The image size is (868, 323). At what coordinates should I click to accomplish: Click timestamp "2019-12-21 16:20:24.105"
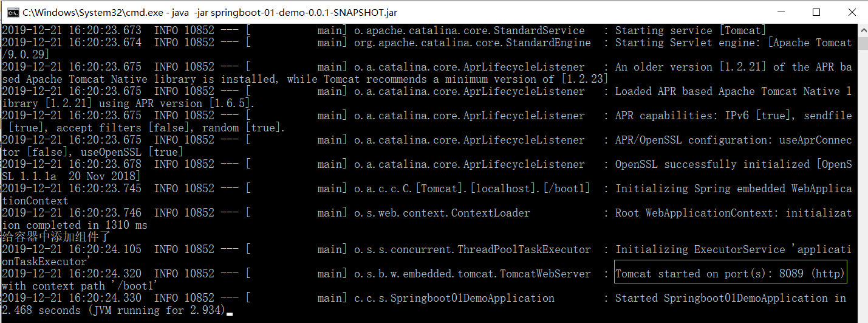(72, 249)
